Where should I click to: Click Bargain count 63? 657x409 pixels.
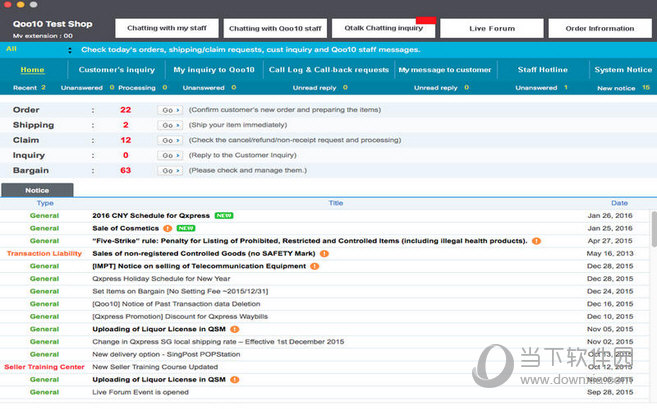pos(126,171)
